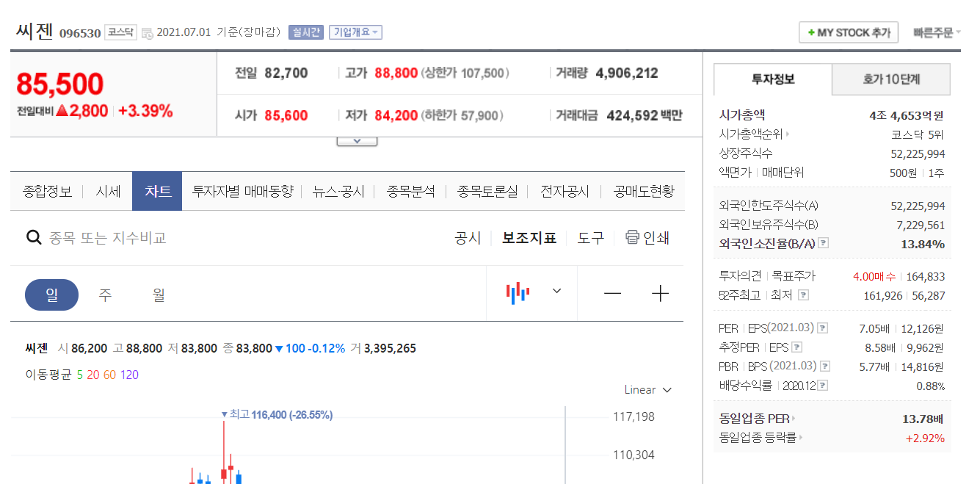Click the MY STOCK 추가 button
The height and width of the screenshot is (484, 980).
[849, 32]
